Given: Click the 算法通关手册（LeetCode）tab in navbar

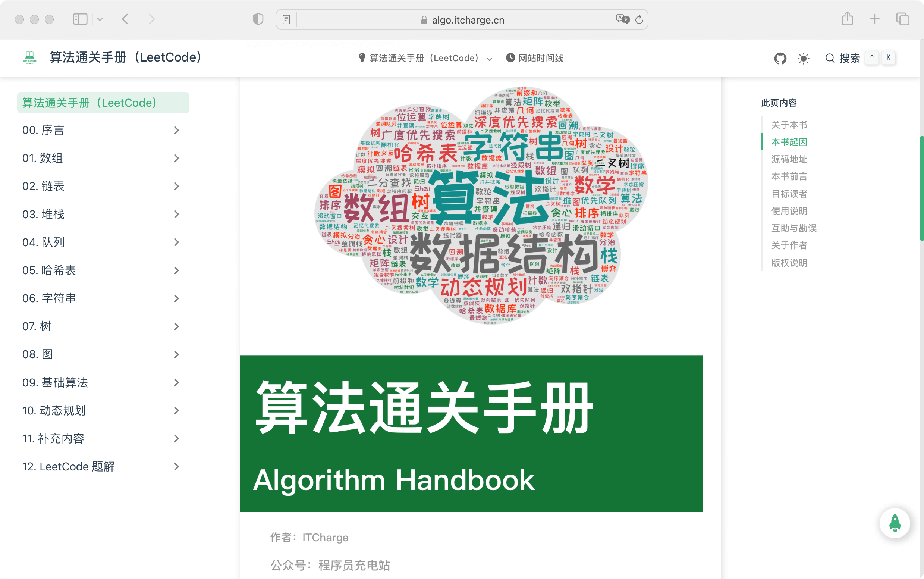Looking at the screenshot, I should (x=424, y=58).
